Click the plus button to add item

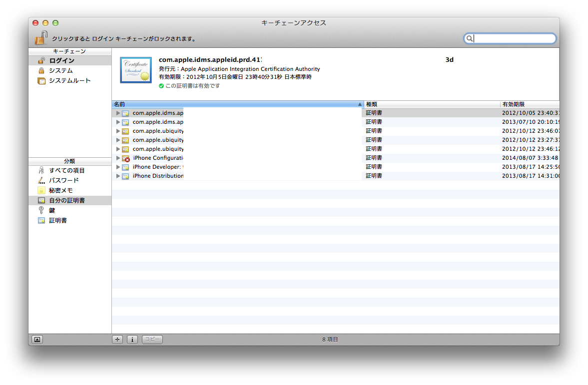pyautogui.click(x=117, y=340)
